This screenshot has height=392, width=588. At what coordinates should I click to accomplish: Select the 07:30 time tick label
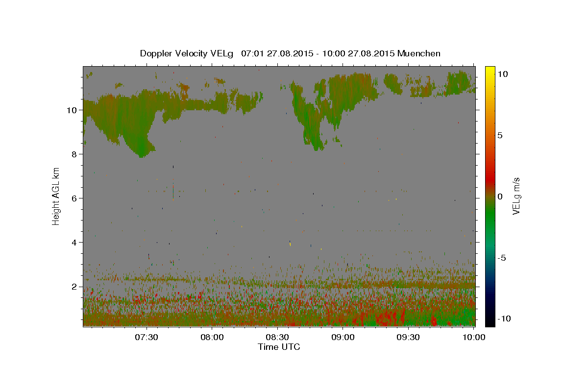point(146,338)
